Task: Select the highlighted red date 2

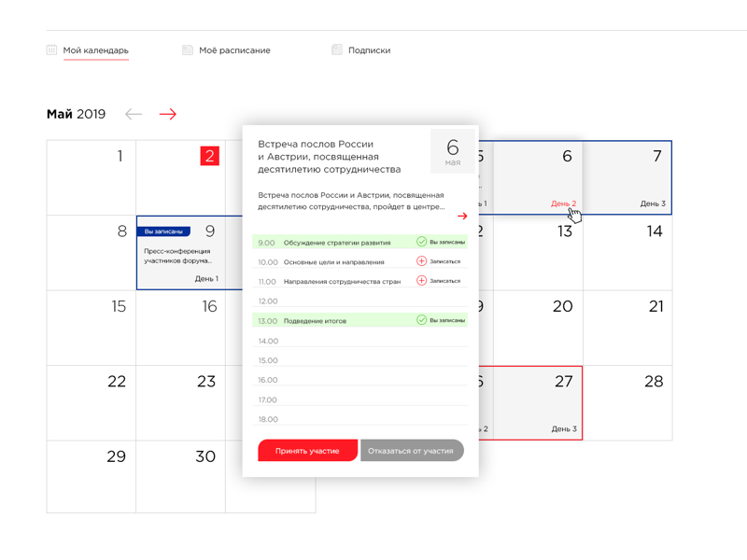Action: [209, 156]
